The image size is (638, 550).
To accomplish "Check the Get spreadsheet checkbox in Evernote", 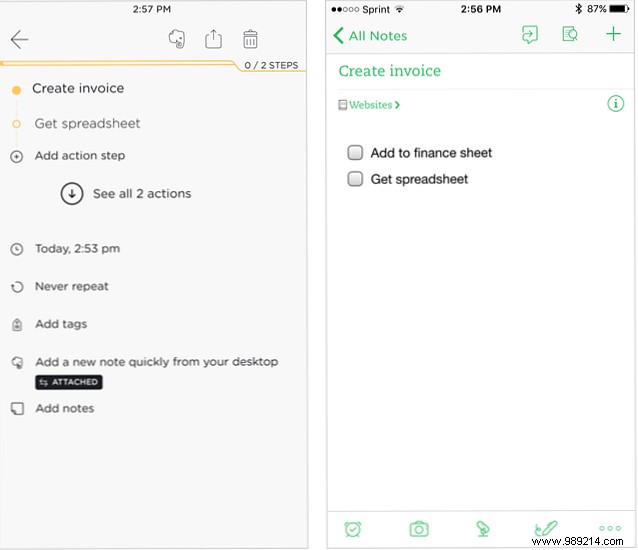I will pyautogui.click(x=355, y=179).
